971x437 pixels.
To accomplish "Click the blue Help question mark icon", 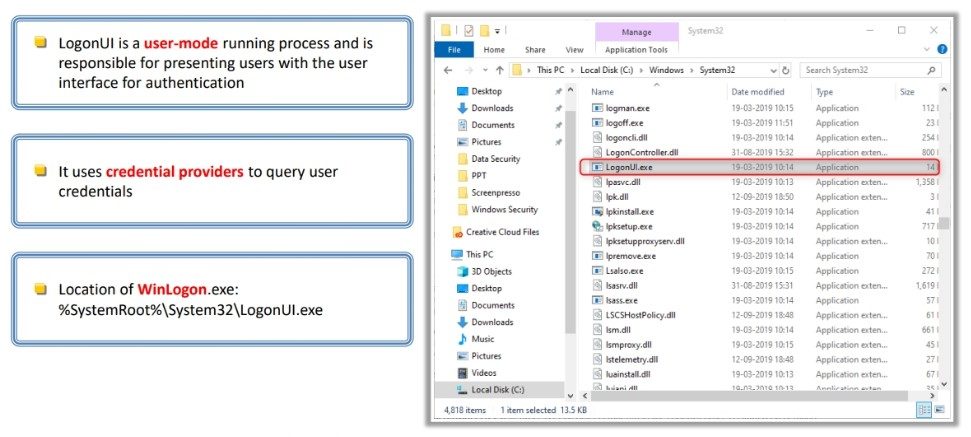I will (x=942, y=49).
